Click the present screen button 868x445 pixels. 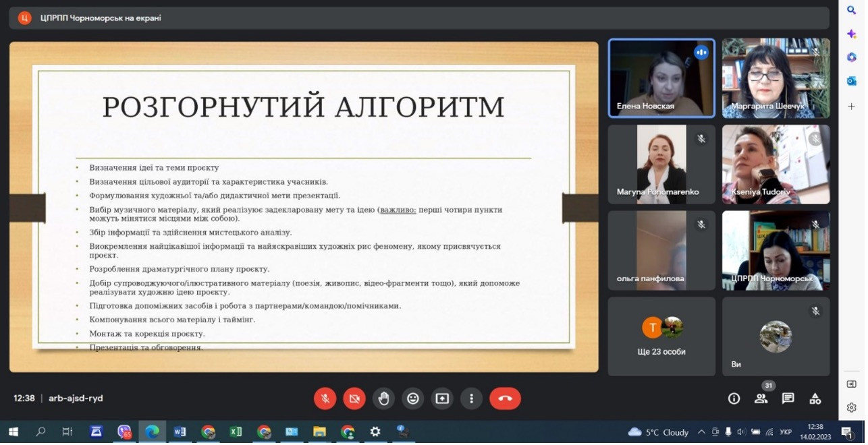click(x=442, y=399)
